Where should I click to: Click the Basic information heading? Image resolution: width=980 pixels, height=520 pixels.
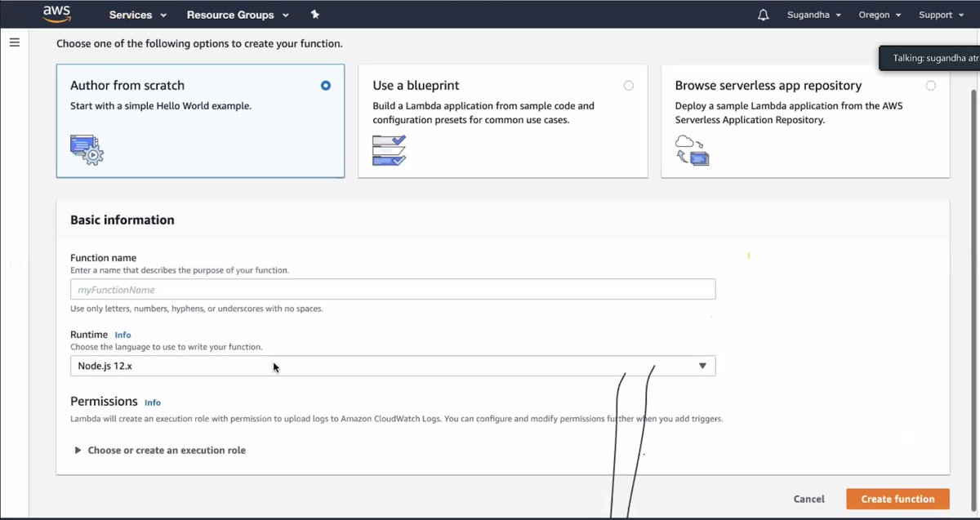point(122,220)
